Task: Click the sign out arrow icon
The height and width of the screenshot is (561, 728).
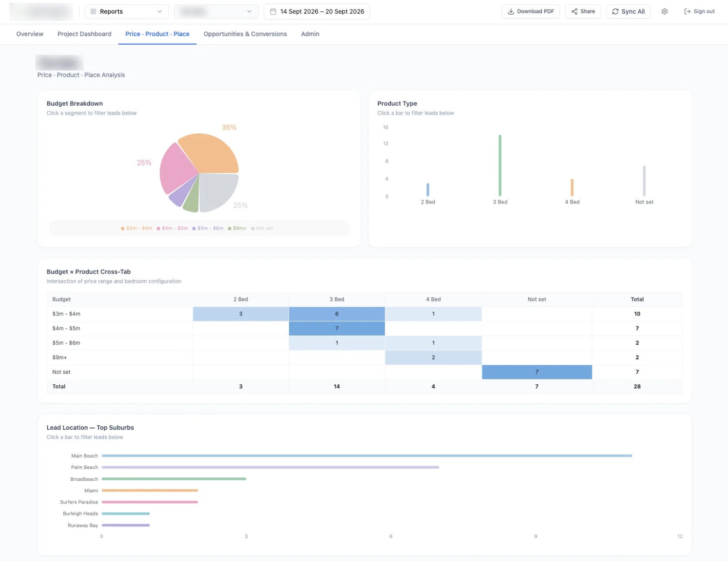Action: coord(687,11)
